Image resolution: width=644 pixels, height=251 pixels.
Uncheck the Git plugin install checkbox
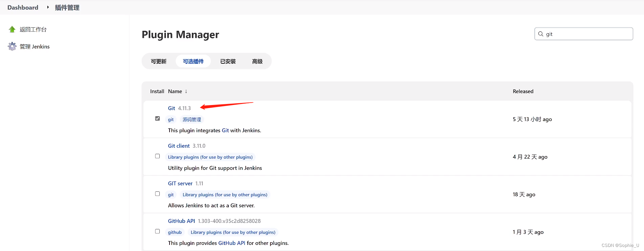click(157, 119)
